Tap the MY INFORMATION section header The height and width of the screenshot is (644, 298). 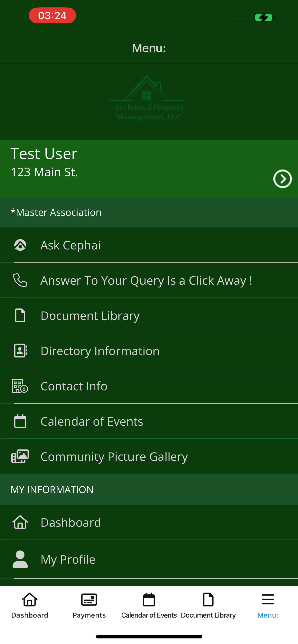[x=149, y=489]
